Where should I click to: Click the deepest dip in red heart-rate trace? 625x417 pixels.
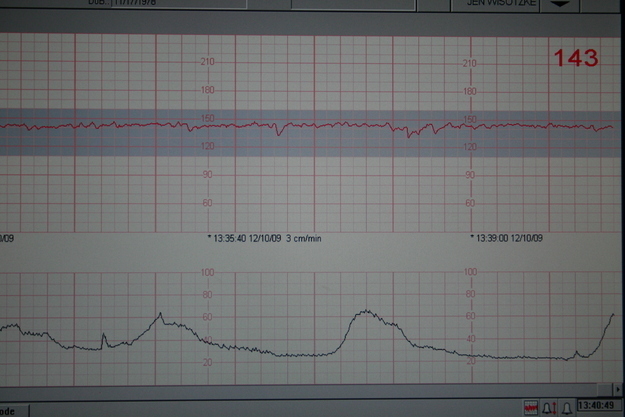[x=408, y=136]
